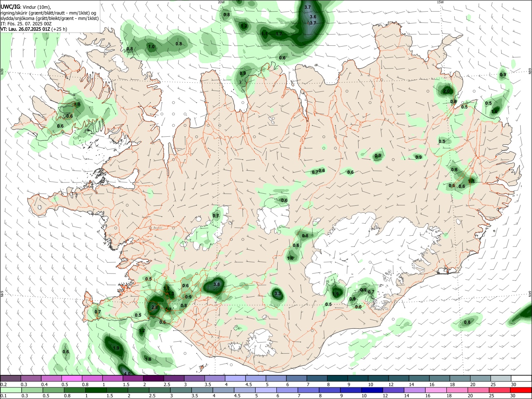Click the 1.1 precipitation value on map
Screen dimensions: 532x399
(265, 34)
